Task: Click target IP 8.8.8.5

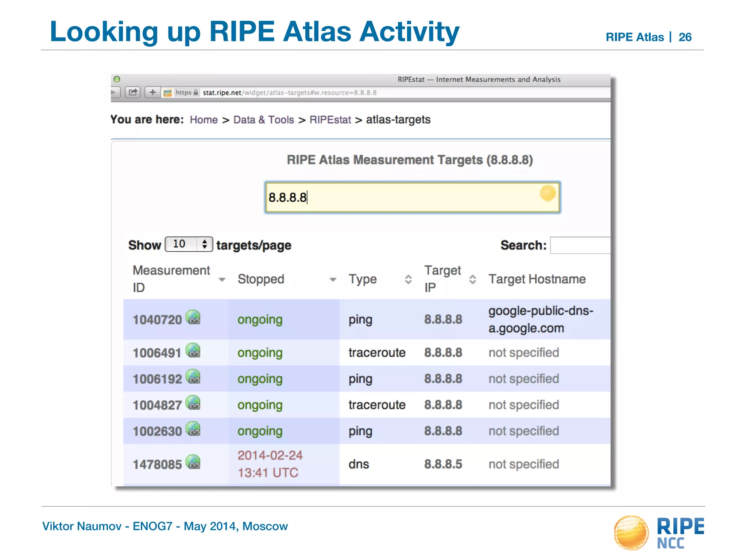Action: point(443,464)
